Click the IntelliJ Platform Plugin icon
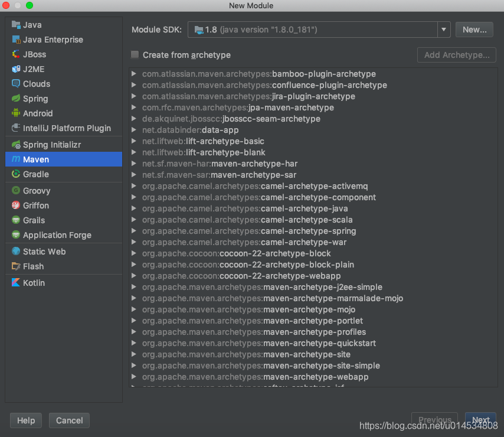The height and width of the screenshot is (437, 504). click(x=16, y=128)
